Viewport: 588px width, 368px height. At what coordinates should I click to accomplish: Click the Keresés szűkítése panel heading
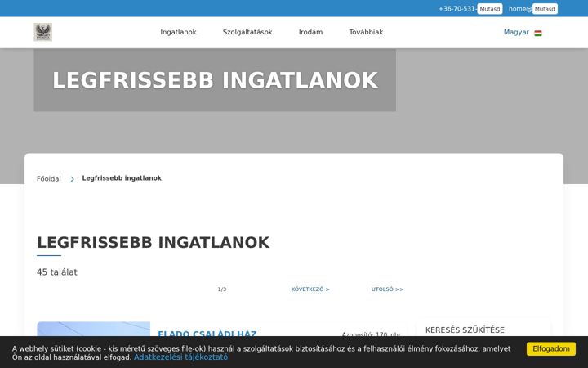465,330
